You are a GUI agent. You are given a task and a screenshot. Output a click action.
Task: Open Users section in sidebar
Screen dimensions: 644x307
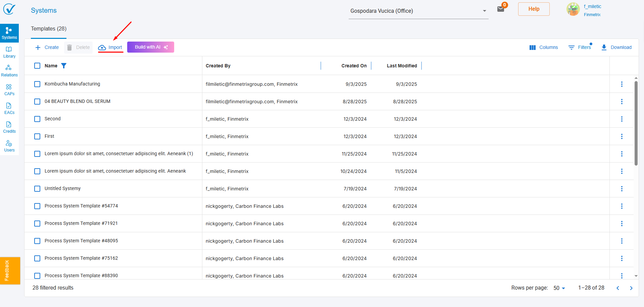9,146
